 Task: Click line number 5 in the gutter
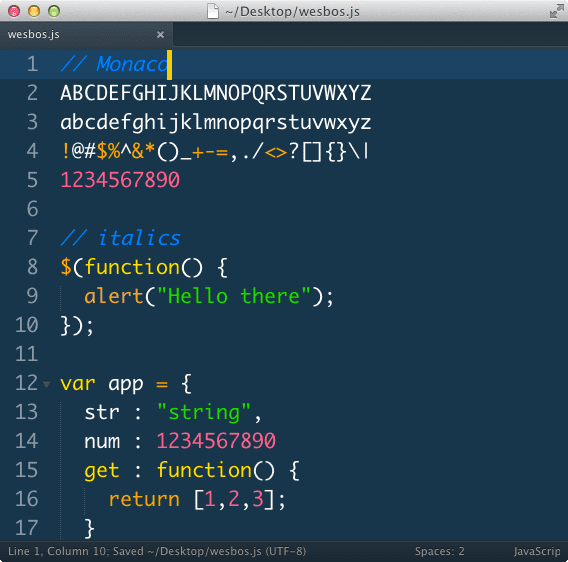[x=32, y=180]
